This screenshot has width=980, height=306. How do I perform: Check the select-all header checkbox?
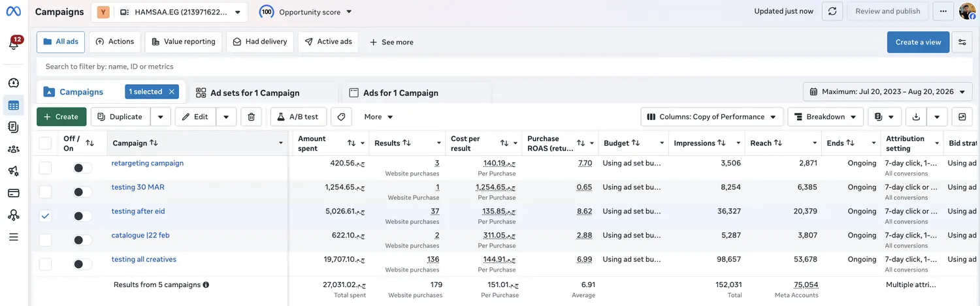point(45,143)
